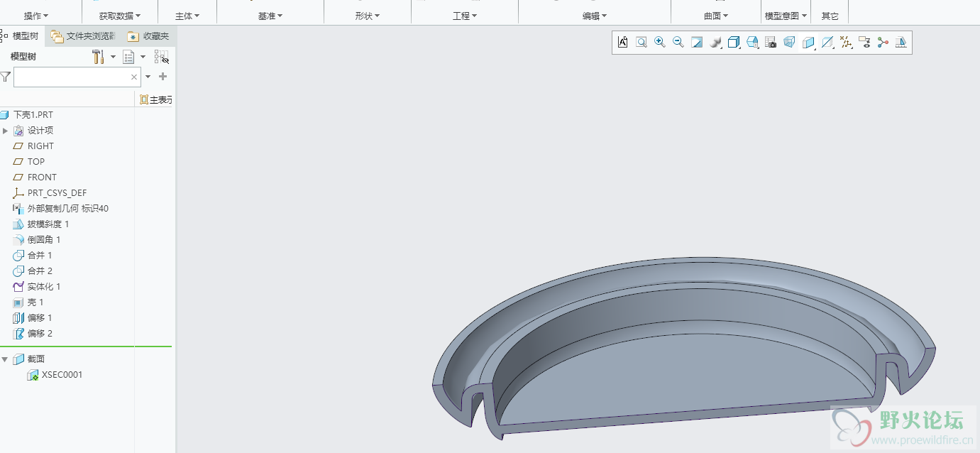
Task: Open the saved orientations cube icon
Action: [734, 43]
